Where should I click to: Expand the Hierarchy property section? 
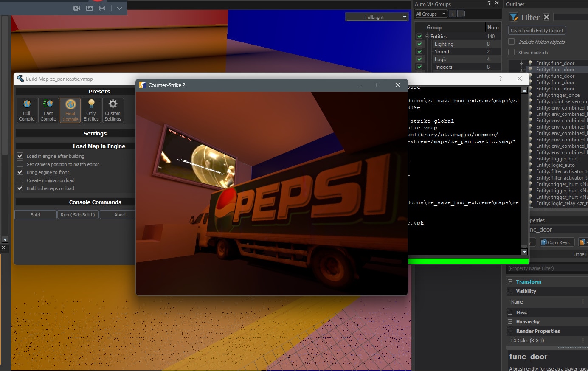pos(510,322)
